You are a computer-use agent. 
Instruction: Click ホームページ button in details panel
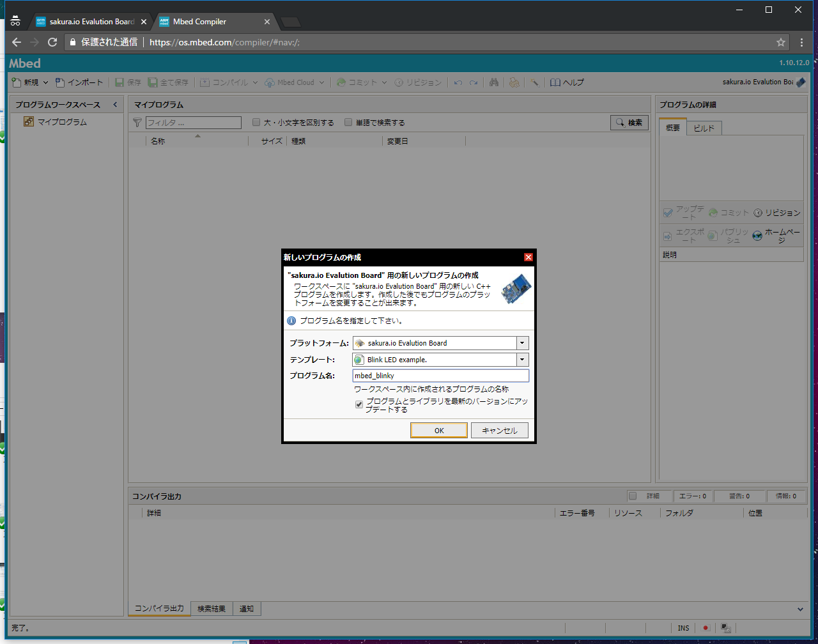[776, 236]
